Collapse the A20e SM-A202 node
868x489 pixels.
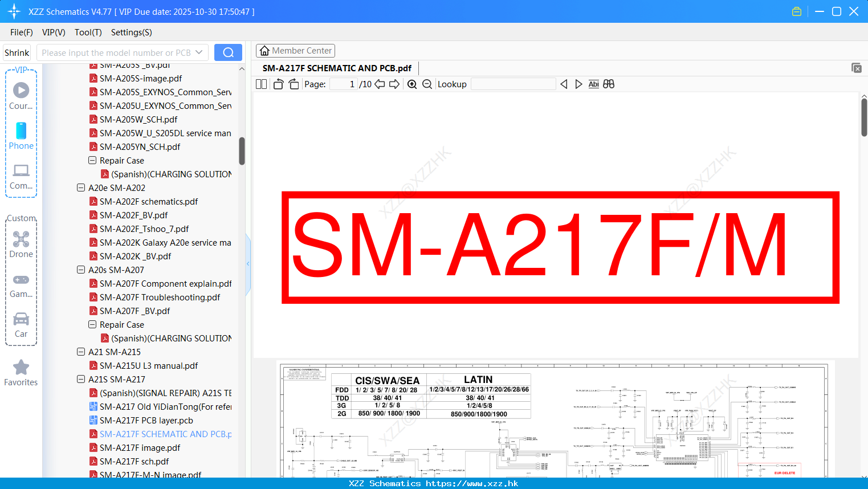point(81,188)
